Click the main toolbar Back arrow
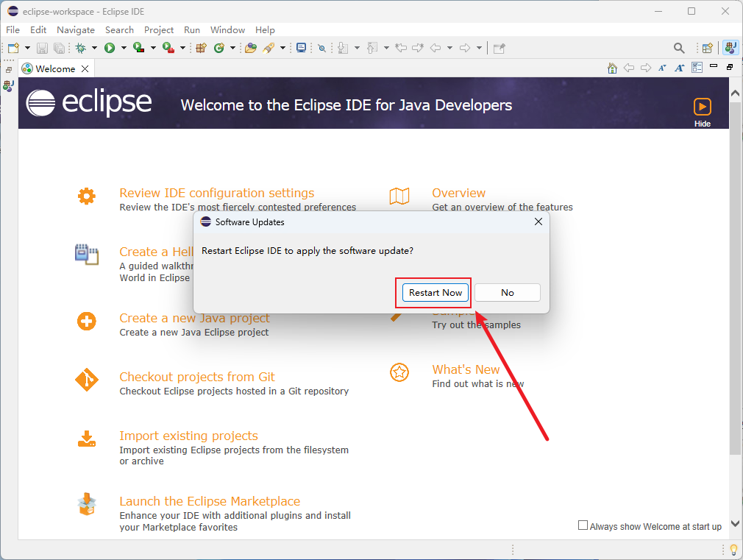 (x=436, y=48)
